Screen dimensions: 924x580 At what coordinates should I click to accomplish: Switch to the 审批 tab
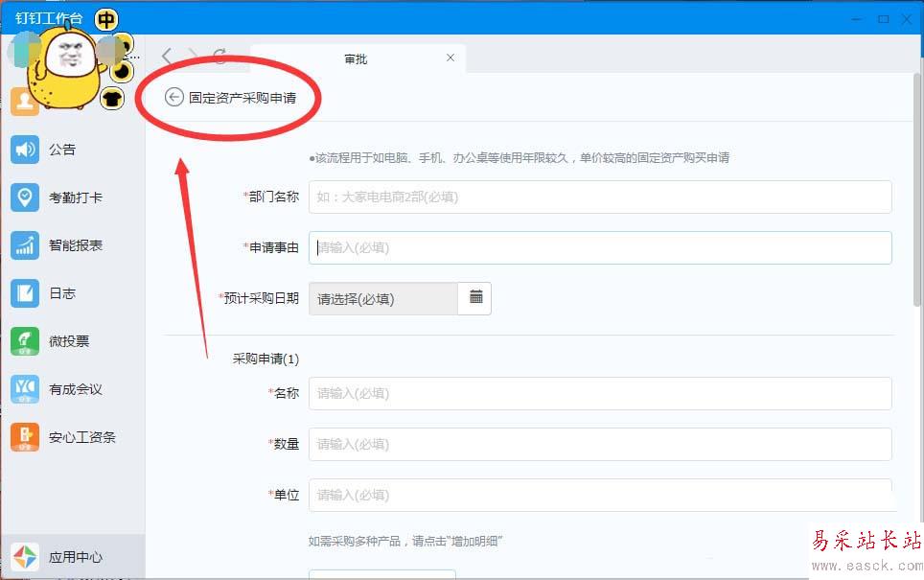(x=358, y=58)
